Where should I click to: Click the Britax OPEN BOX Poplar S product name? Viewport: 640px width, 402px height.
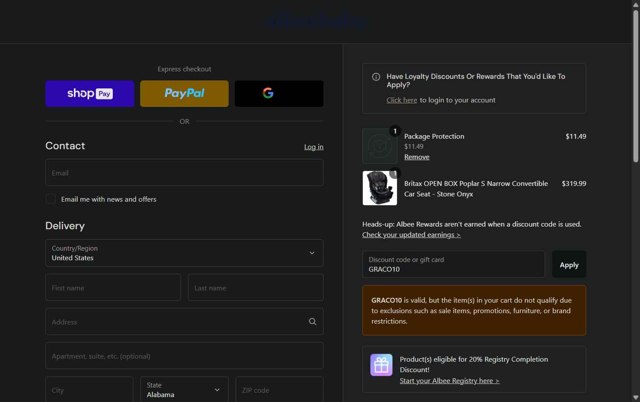pos(476,189)
